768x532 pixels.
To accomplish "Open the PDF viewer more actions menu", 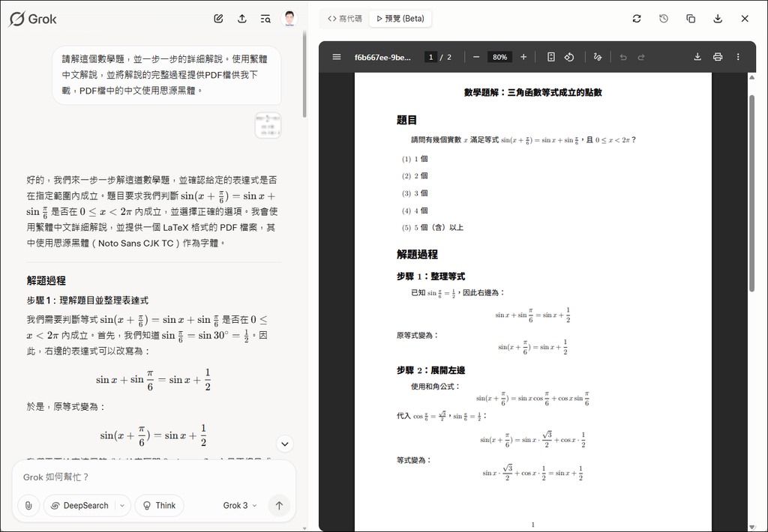I will point(738,57).
